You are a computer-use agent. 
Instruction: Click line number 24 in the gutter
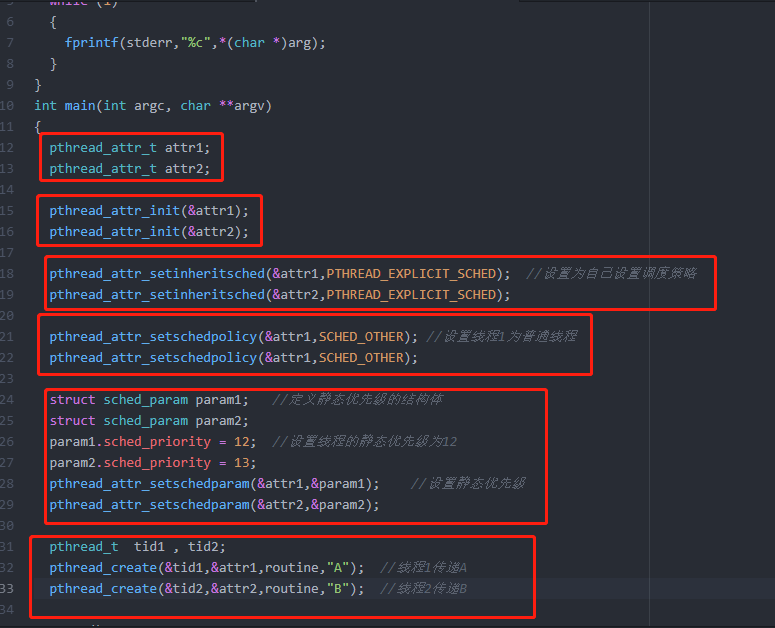point(7,400)
